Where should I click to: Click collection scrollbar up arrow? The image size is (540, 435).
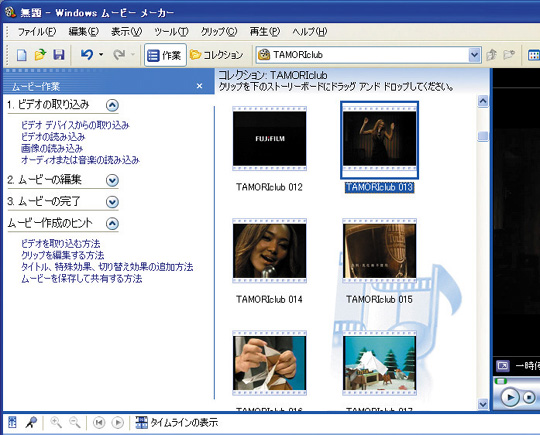[483, 101]
